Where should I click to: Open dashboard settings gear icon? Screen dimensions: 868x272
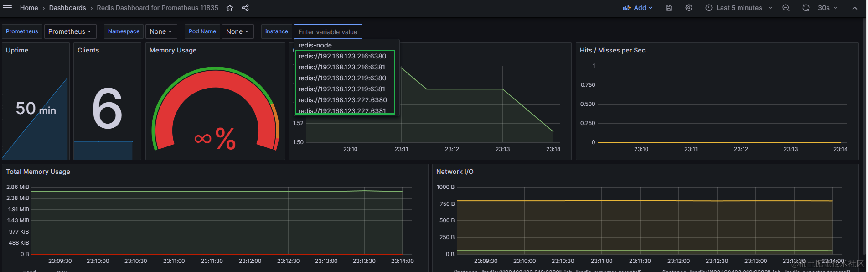[x=689, y=8]
